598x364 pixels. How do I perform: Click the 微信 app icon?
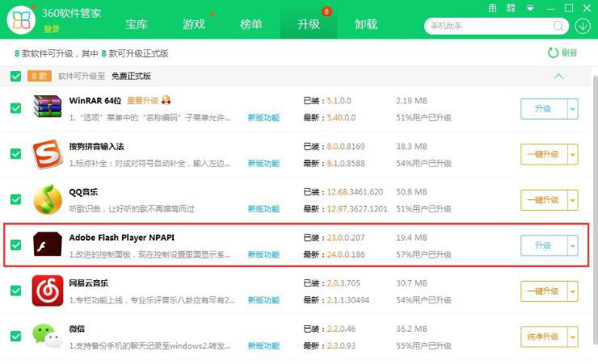pyautogui.click(x=48, y=336)
